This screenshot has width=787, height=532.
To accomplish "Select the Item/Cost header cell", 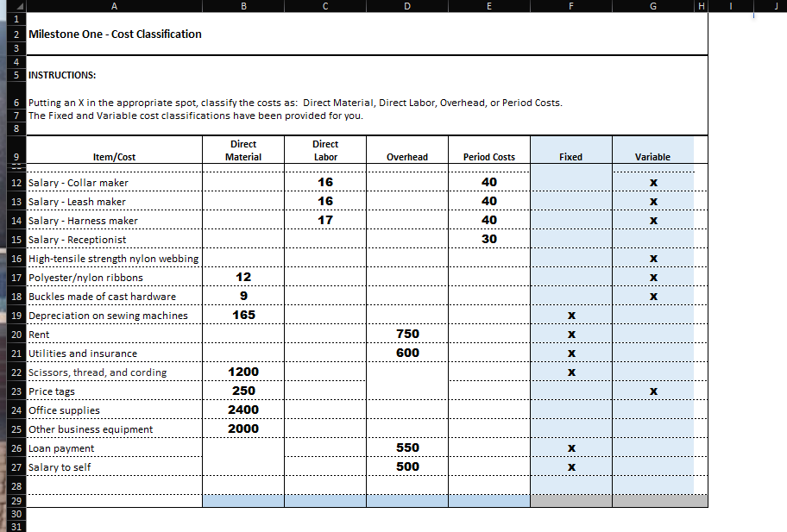I will (x=113, y=157).
